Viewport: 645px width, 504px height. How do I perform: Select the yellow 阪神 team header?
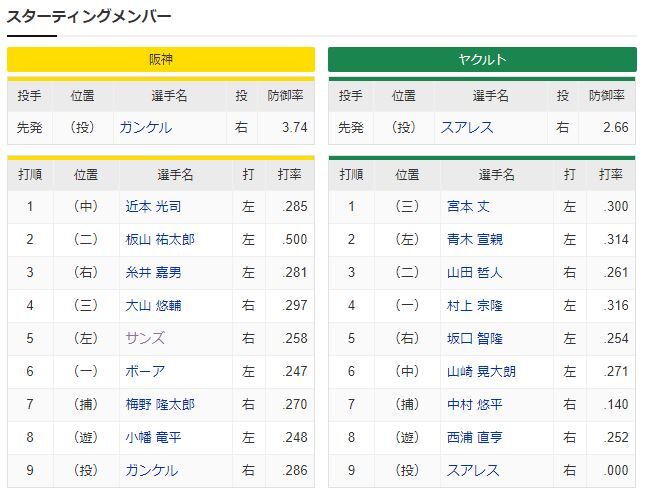click(161, 60)
